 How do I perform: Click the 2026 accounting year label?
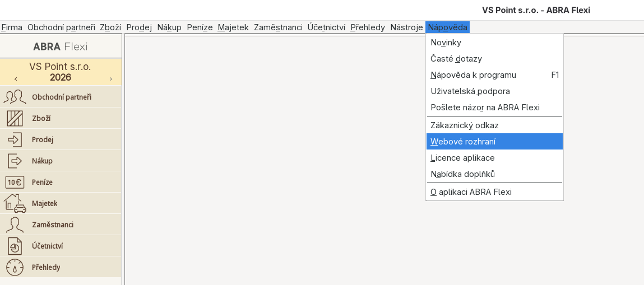pos(61,77)
